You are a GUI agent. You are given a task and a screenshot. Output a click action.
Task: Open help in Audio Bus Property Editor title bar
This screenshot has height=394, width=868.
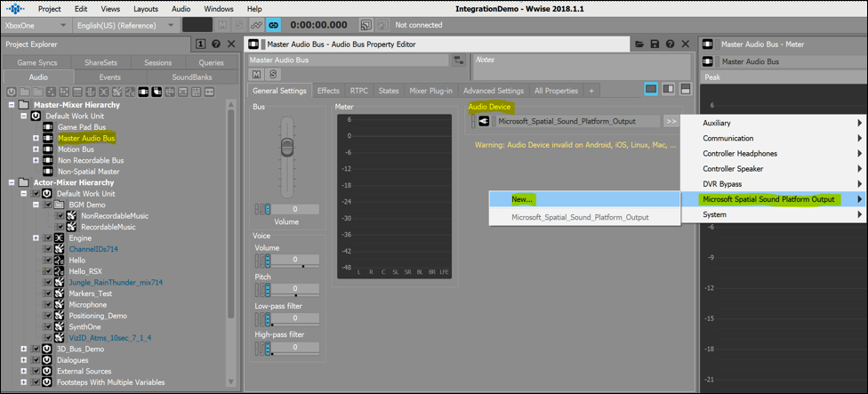click(670, 44)
